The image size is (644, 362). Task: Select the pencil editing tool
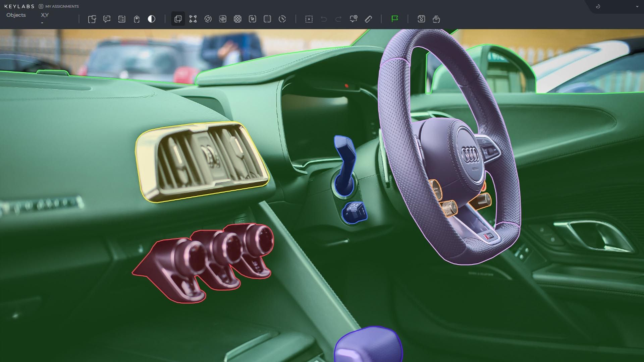pyautogui.click(x=368, y=19)
